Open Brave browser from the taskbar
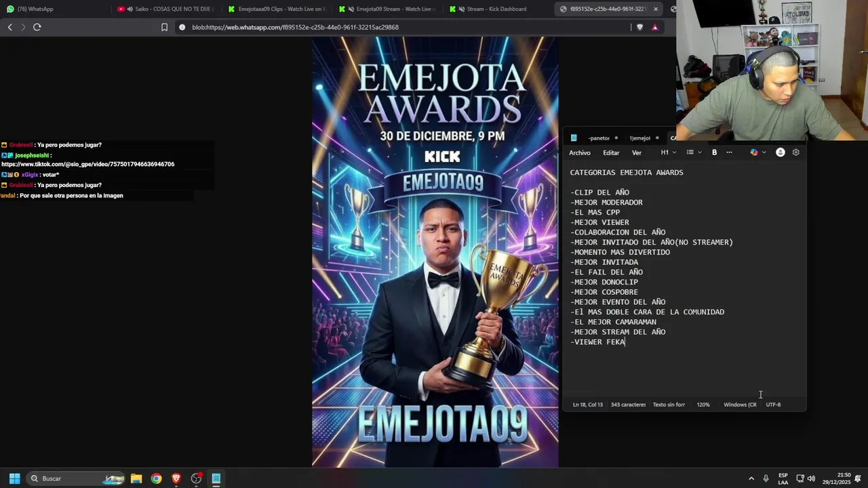868x488 pixels. pyautogui.click(x=176, y=479)
